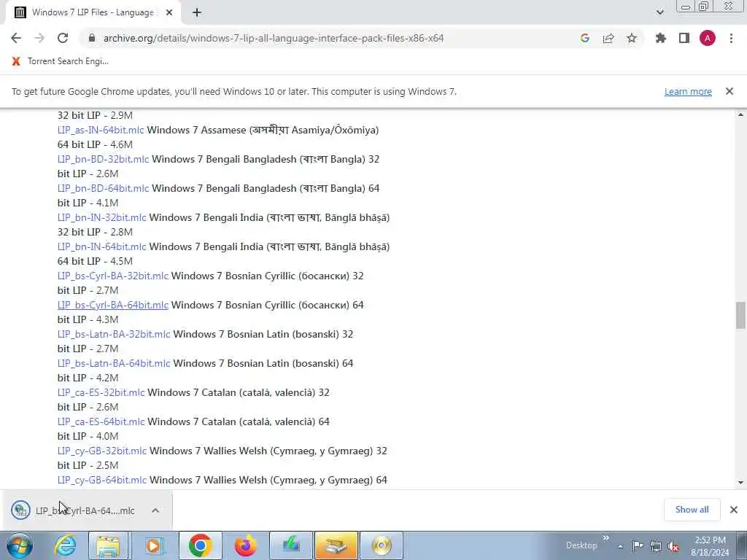
Task: Launch Internet Explorer from the taskbar
Action: [64, 545]
